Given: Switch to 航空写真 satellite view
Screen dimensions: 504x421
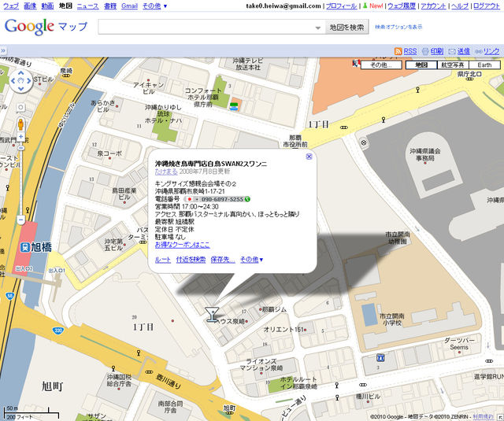Looking at the screenshot, I should 453,65.
